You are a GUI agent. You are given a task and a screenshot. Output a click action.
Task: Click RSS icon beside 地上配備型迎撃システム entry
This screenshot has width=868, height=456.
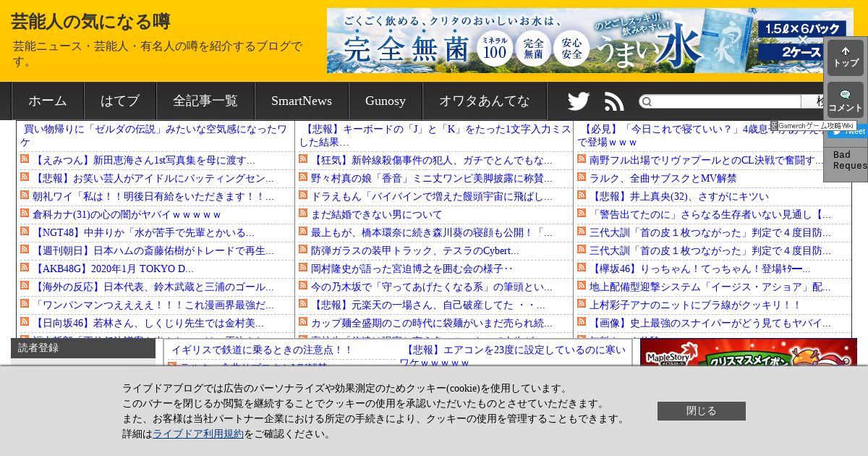click(582, 286)
